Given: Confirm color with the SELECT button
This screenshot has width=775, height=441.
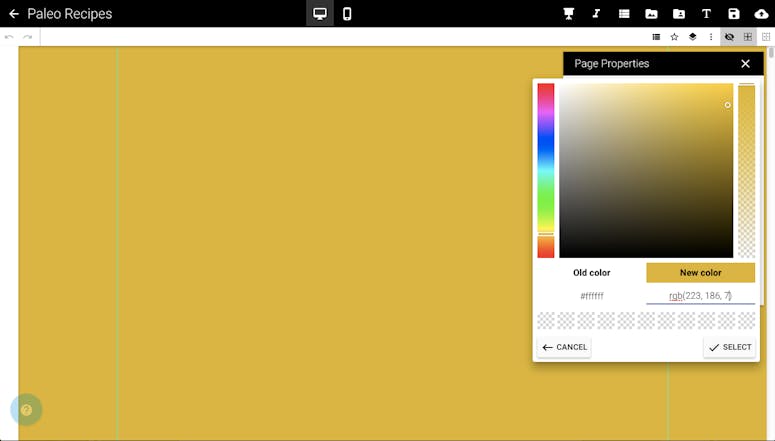Looking at the screenshot, I should pos(729,347).
